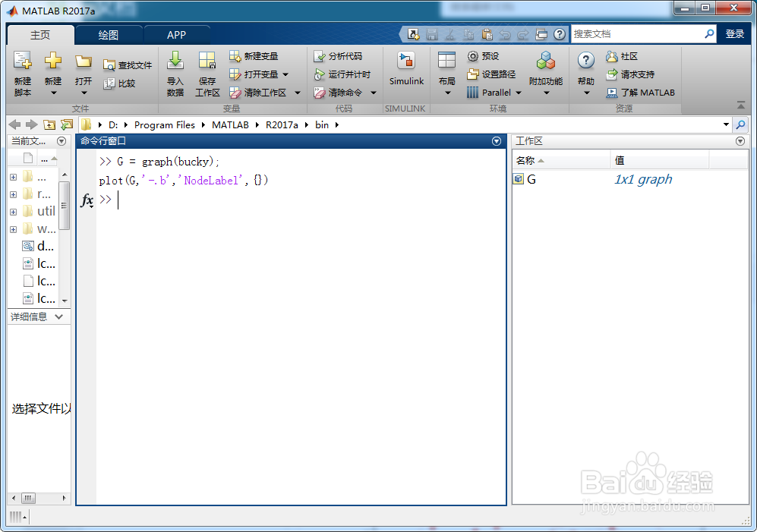Screen dimensions: 757x532
Task: Create a new script with 新建脚本
Action: click(23, 74)
